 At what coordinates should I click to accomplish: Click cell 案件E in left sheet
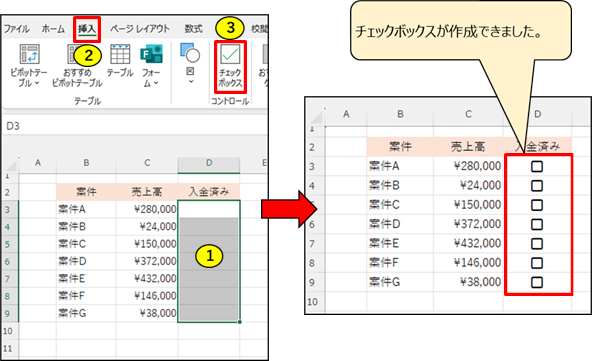(x=86, y=279)
